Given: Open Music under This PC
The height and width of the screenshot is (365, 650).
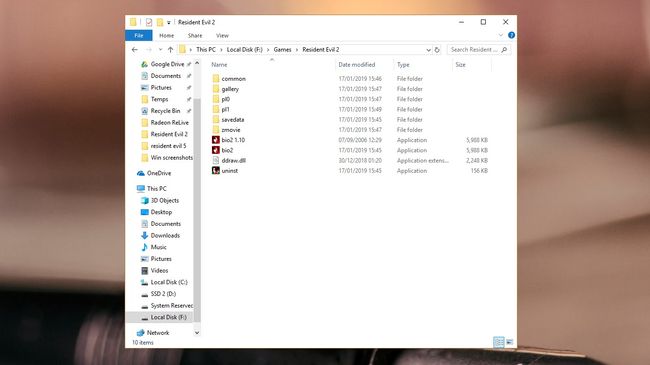Looking at the screenshot, I should point(158,247).
